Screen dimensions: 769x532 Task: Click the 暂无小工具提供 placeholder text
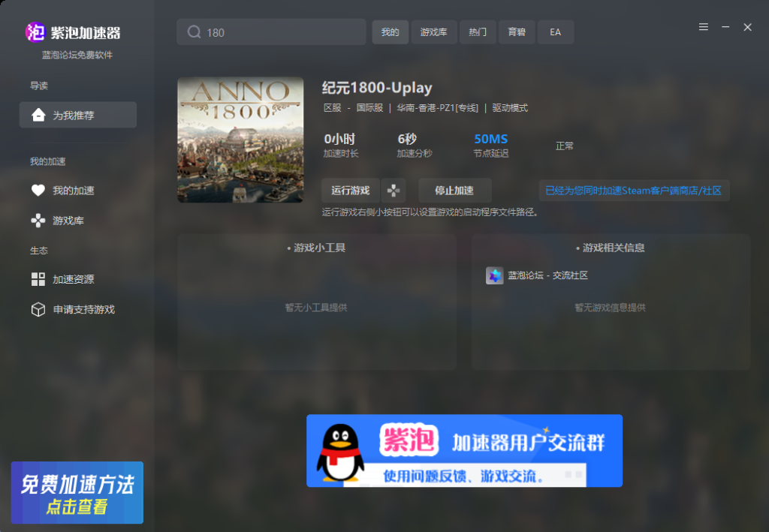(x=316, y=308)
